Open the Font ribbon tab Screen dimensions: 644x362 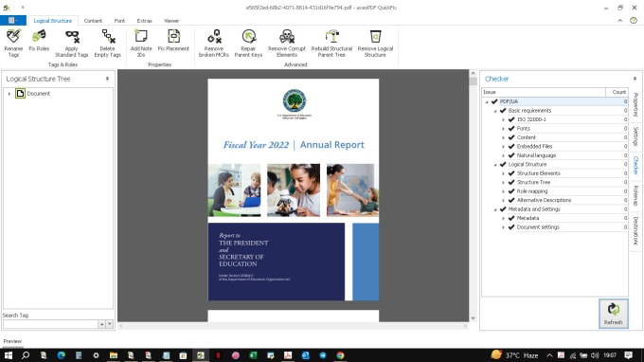[x=119, y=21]
